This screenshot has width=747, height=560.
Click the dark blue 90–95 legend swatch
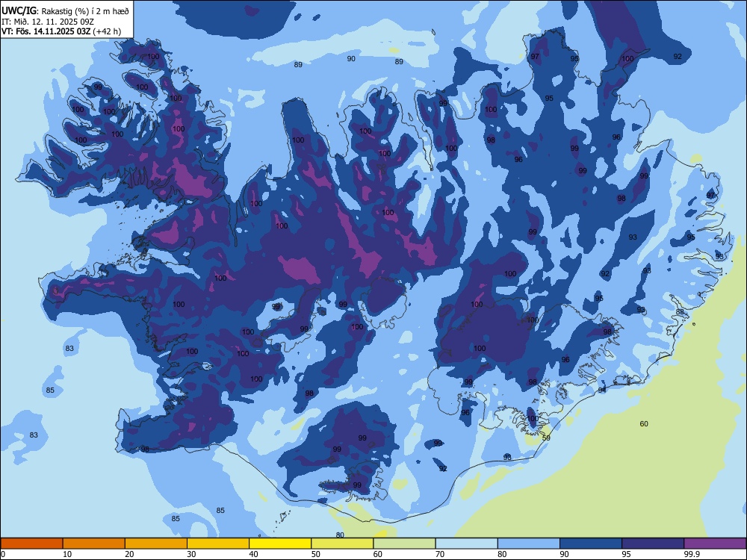pos(591,544)
